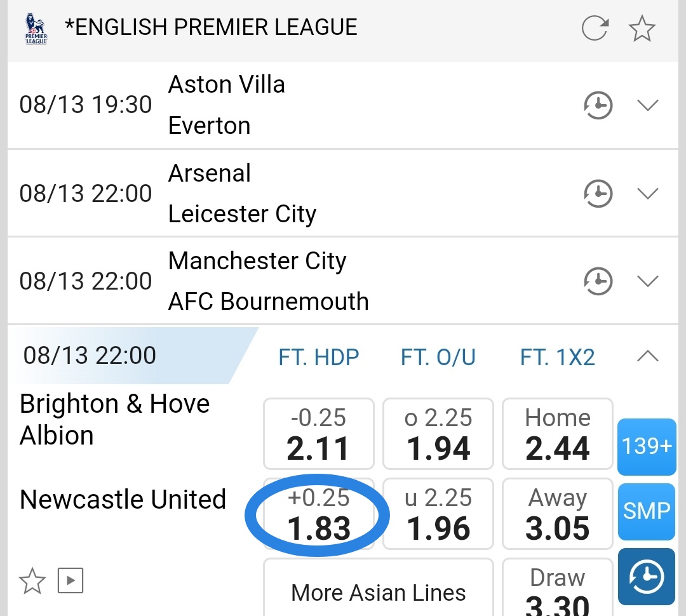Pick Draw at 3.30
Viewport: 686px width, 616px height.
click(558, 589)
